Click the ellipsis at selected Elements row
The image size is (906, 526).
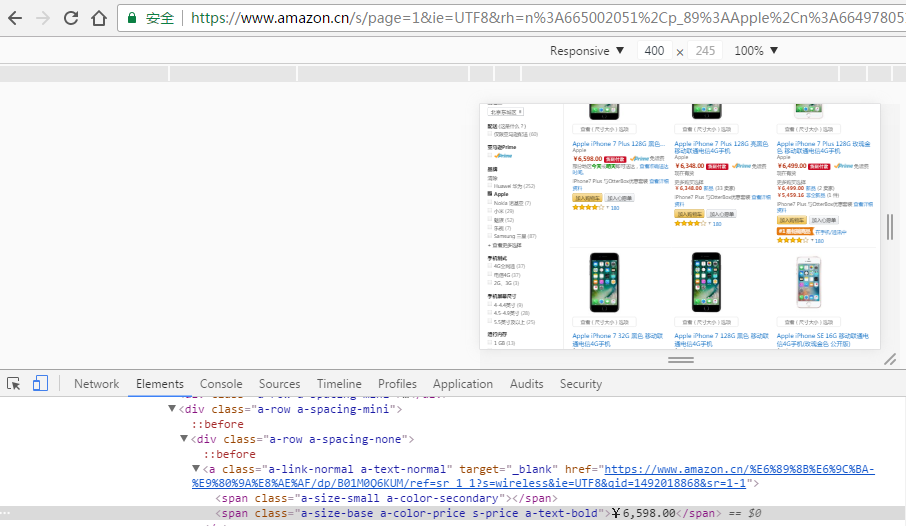pyautogui.click(x=5, y=513)
